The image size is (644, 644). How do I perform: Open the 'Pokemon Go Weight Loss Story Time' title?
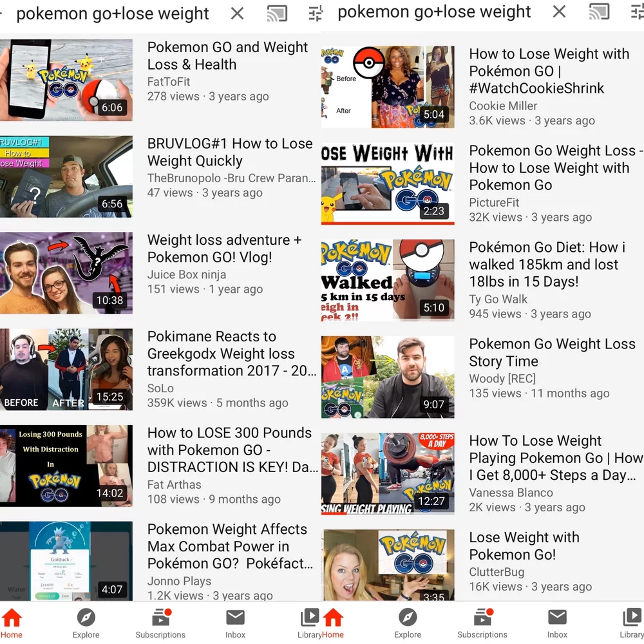(x=552, y=352)
